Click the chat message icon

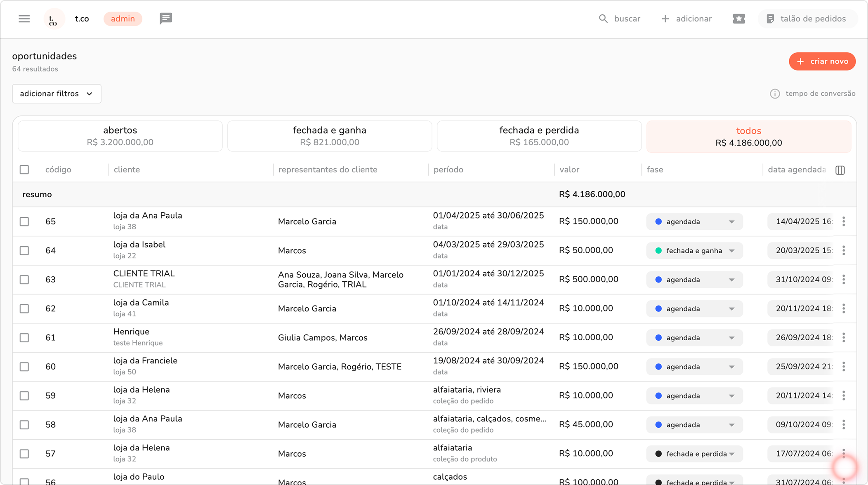166,19
